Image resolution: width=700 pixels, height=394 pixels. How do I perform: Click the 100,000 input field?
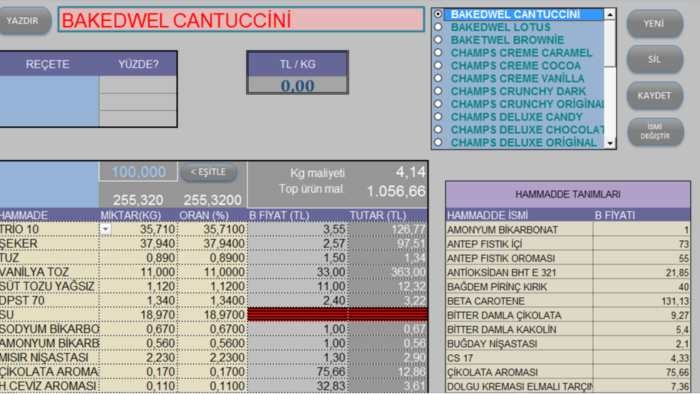click(x=138, y=172)
